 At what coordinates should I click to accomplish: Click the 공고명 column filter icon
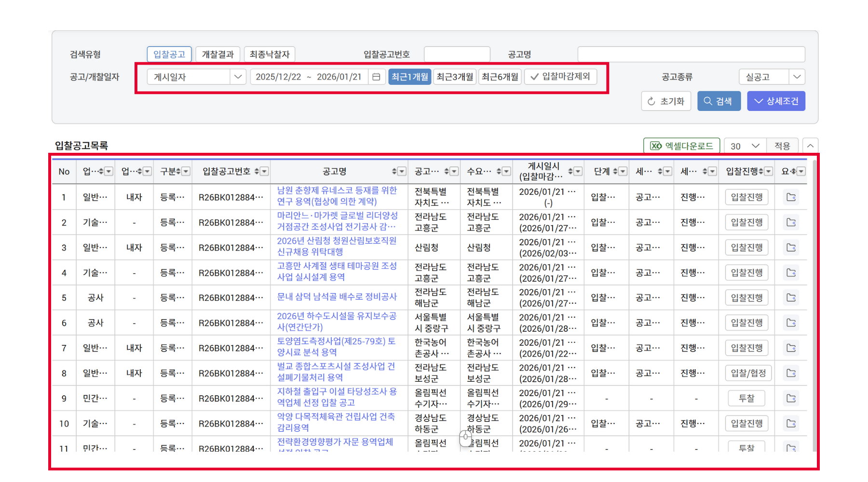[402, 172]
